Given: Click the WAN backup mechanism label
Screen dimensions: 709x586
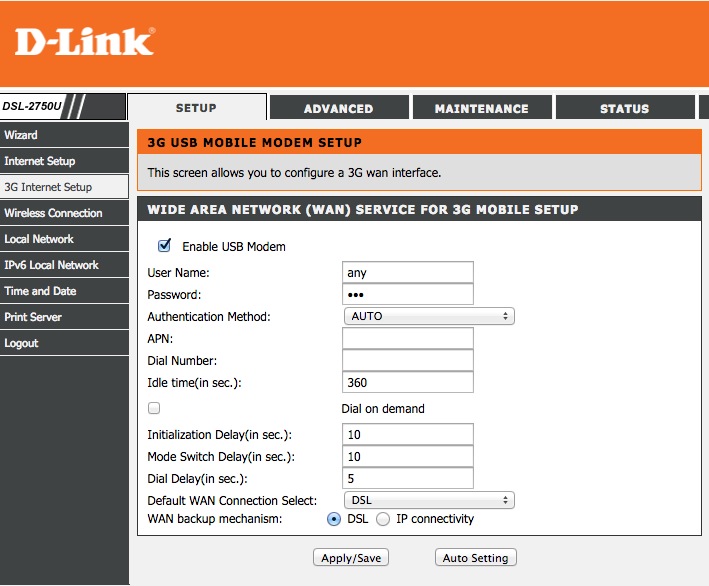Looking at the screenshot, I should tap(215, 519).
